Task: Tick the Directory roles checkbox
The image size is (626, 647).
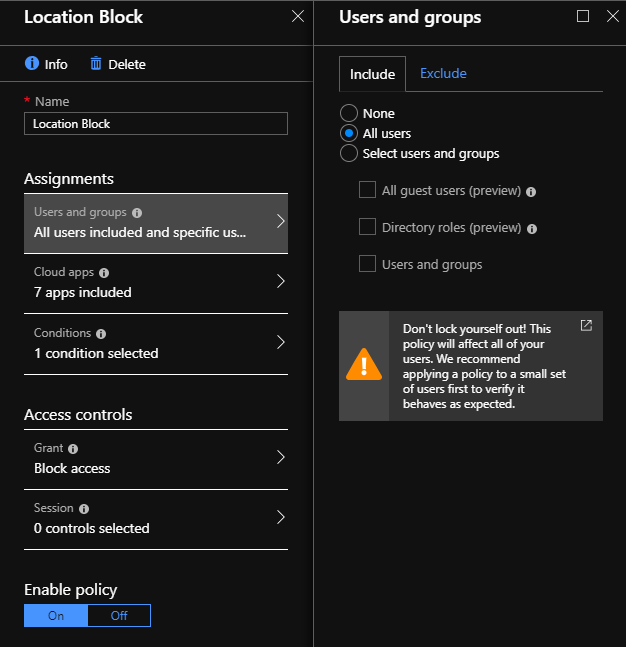Action: (367, 227)
